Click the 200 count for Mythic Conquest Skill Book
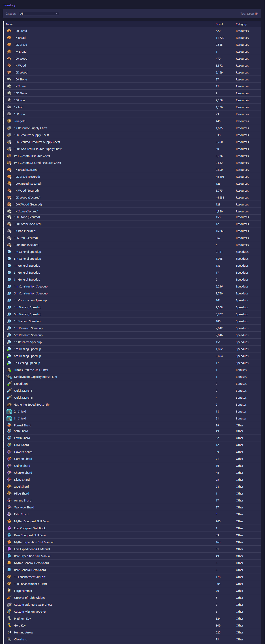Image resolution: width=265 pixels, height=644 pixels. click(x=218, y=521)
